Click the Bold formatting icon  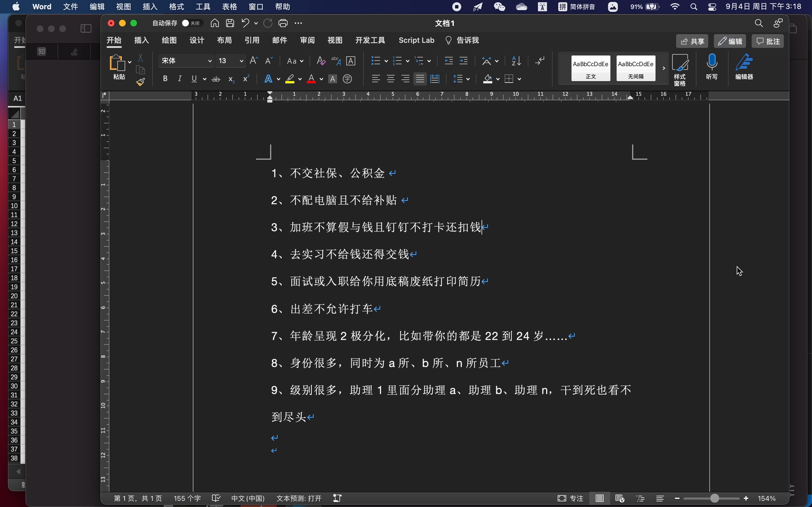(x=165, y=78)
